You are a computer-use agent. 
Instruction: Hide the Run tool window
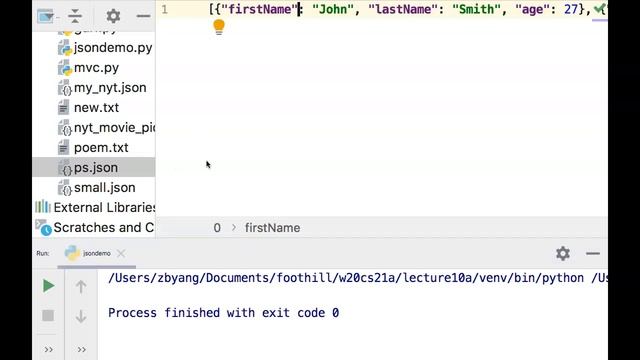click(593, 253)
